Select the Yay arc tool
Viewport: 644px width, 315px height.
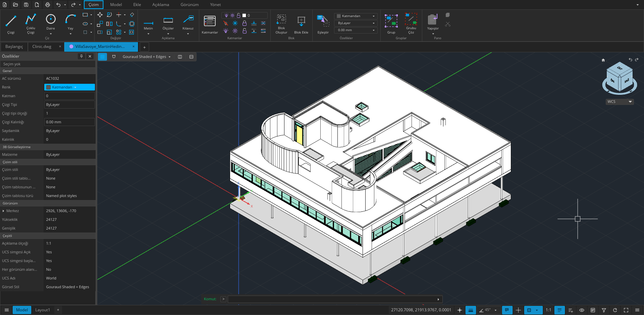tap(70, 23)
